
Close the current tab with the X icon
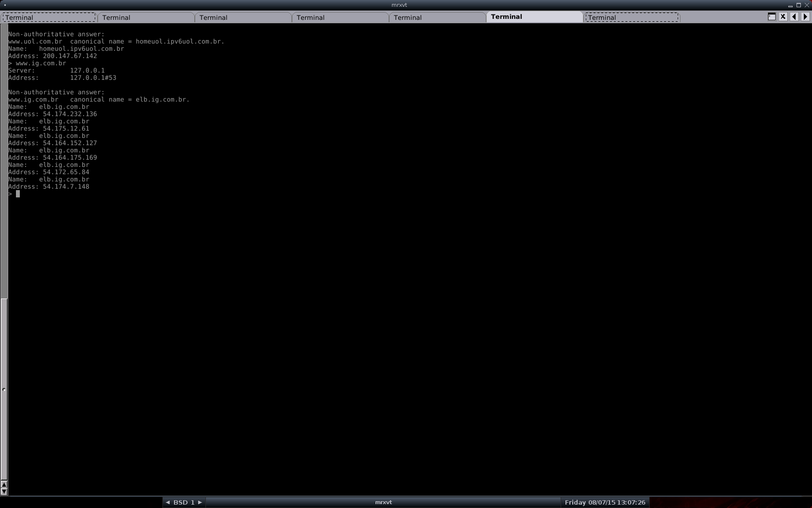[783, 16]
